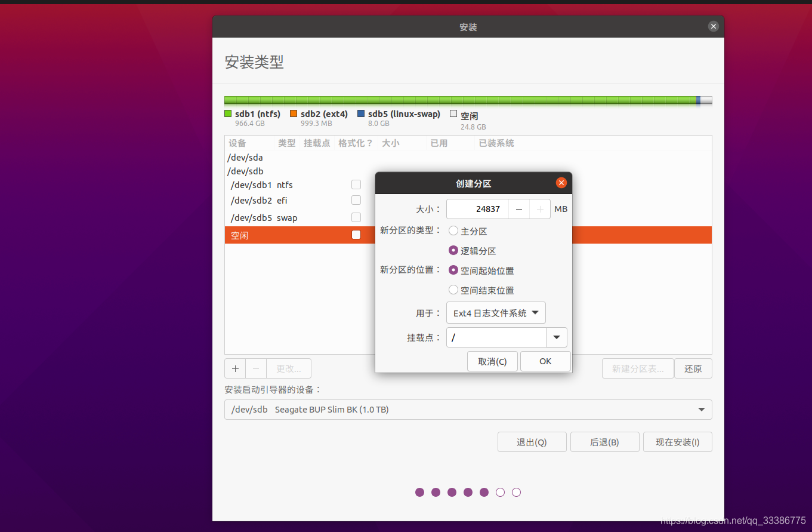Toggle format checkbox for /dev/sdb2
This screenshot has height=532, width=812.
click(x=356, y=200)
